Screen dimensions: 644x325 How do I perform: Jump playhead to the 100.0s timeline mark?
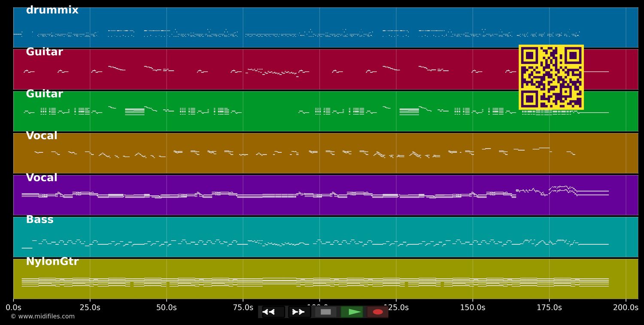pyautogui.click(x=319, y=307)
